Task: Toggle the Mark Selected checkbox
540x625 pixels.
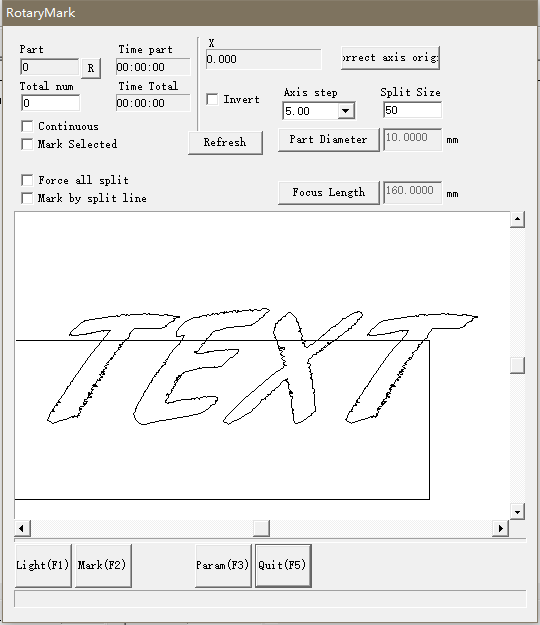Action: point(27,144)
